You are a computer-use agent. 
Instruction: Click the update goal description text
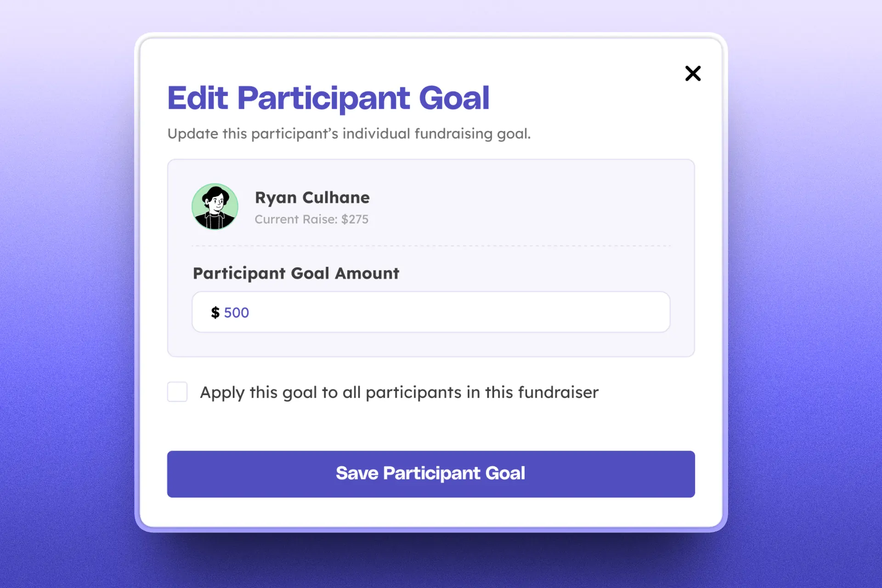pyautogui.click(x=349, y=134)
